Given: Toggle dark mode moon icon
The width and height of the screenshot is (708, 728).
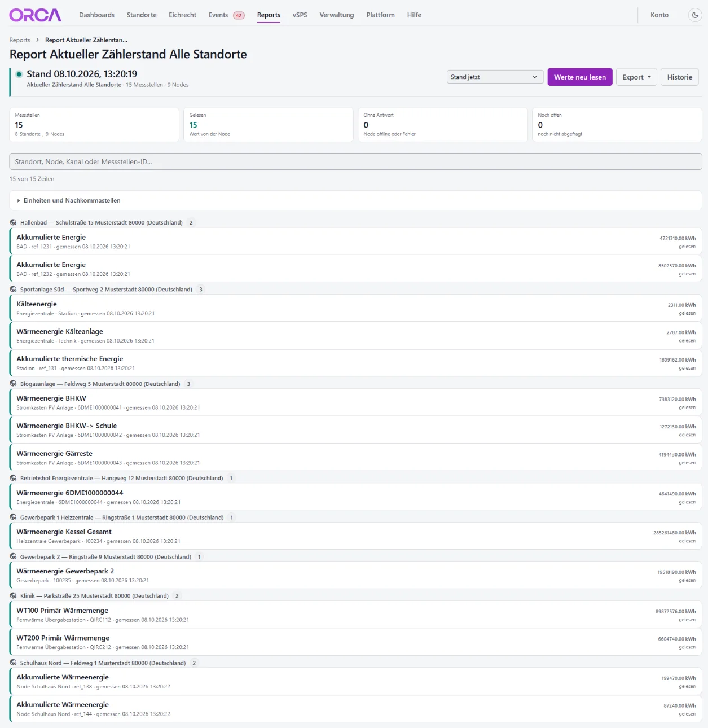Looking at the screenshot, I should pyautogui.click(x=695, y=15).
